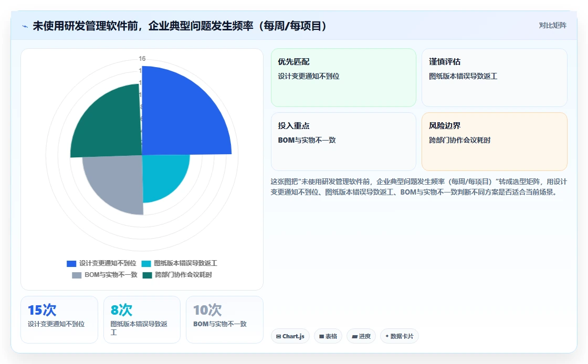Click the 数据卡片 diamond icon

(x=387, y=336)
